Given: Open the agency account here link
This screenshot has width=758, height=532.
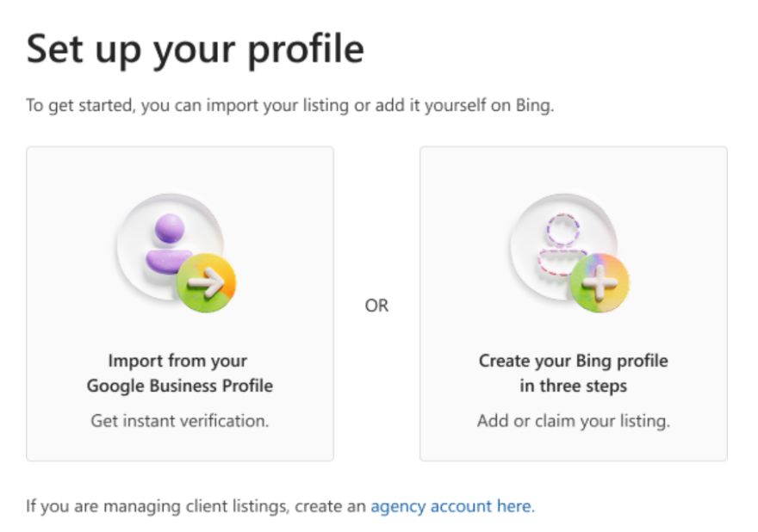Looking at the screenshot, I should point(452,506).
